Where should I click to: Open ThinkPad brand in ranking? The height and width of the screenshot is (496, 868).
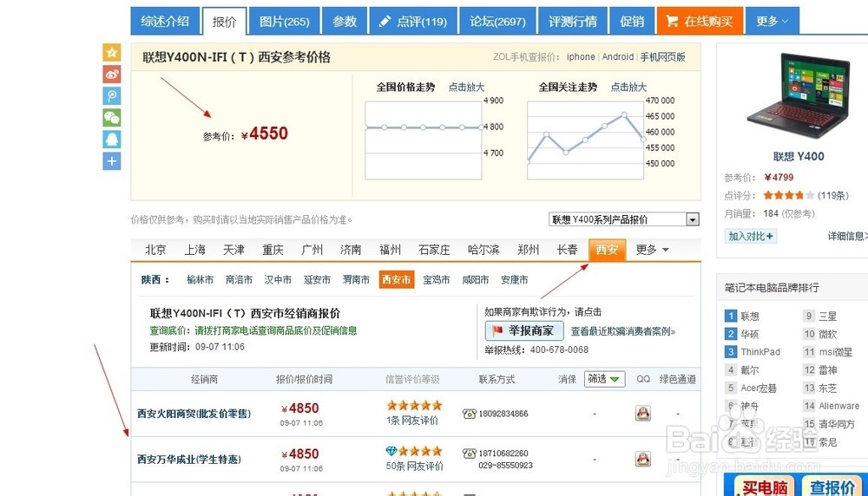pos(760,352)
